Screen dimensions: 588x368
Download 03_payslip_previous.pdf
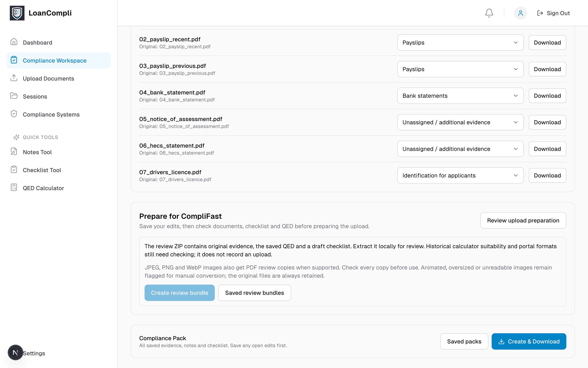point(547,69)
